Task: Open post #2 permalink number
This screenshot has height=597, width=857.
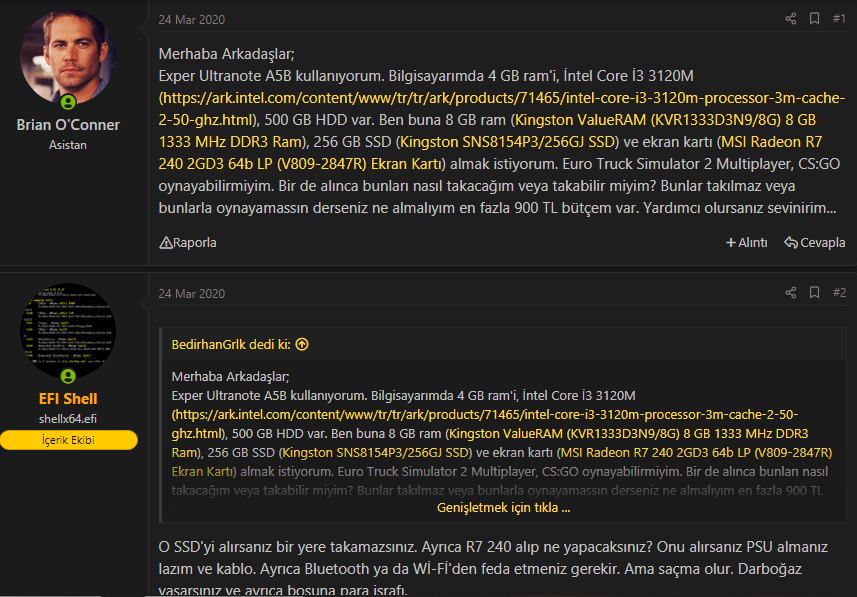Action: 839,292
